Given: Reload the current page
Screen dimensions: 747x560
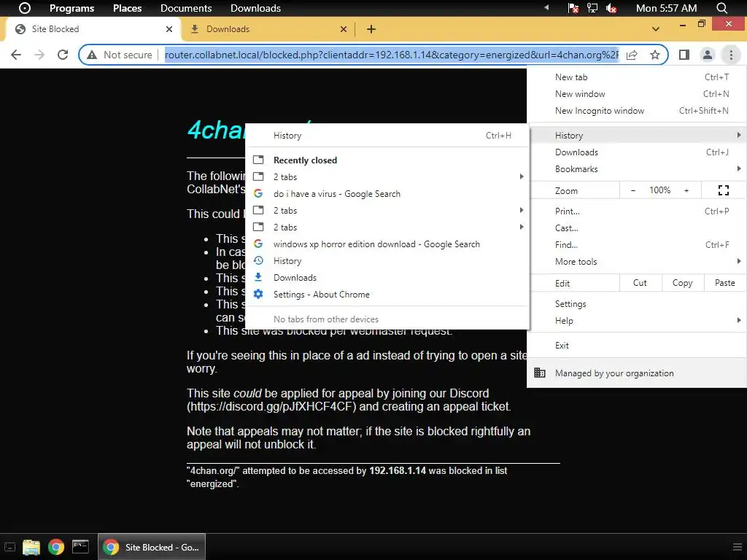Looking at the screenshot, I should pos(63,55).
